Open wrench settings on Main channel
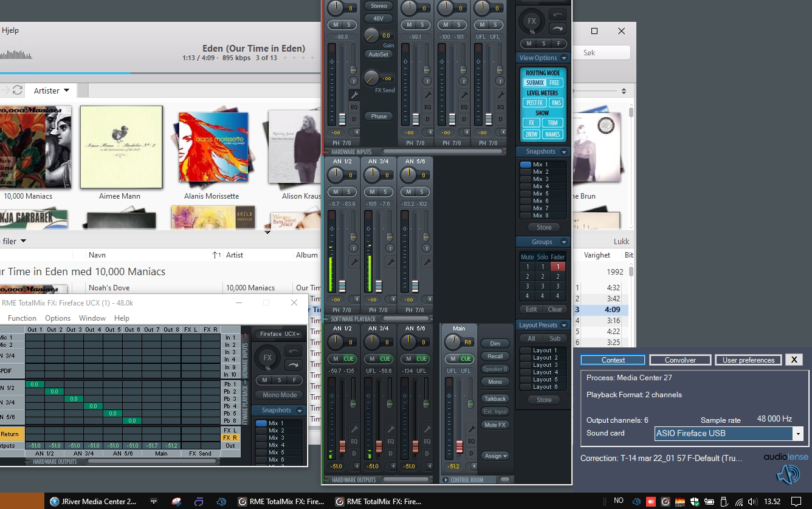The image size is (812, 509). coord(470,429)
